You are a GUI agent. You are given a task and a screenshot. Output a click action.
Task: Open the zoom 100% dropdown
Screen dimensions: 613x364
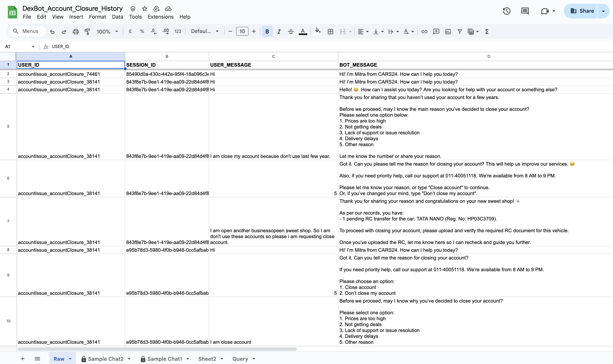click(x=107, y=32)
